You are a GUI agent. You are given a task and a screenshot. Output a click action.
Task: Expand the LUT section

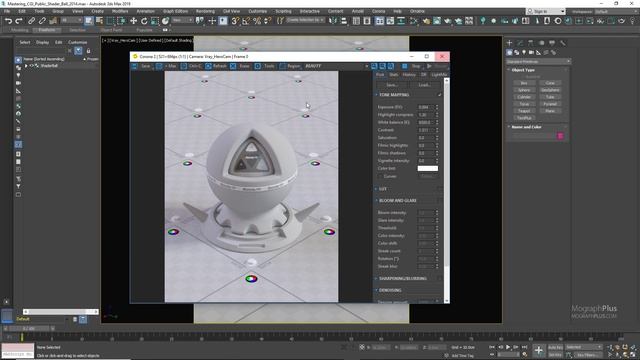click(376, 189)
